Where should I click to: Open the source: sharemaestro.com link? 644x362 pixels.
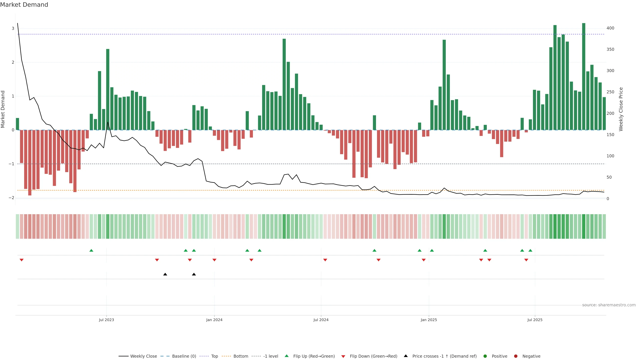tap(609, 305)
